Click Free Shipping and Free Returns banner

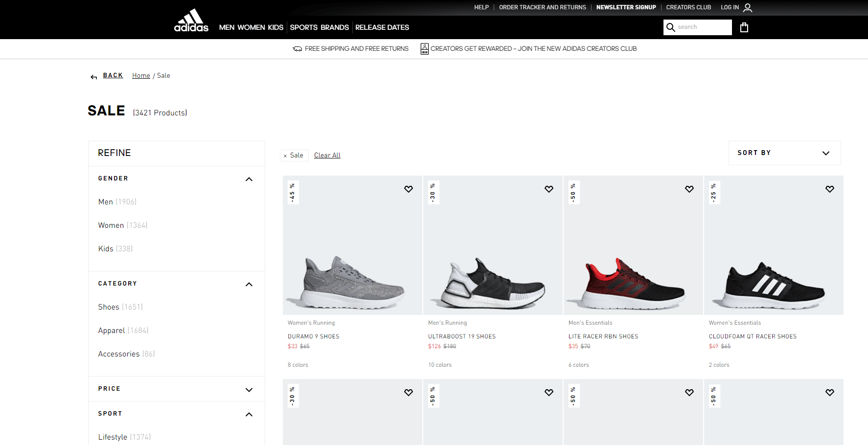pyautogui.click(x=357, y=49)
